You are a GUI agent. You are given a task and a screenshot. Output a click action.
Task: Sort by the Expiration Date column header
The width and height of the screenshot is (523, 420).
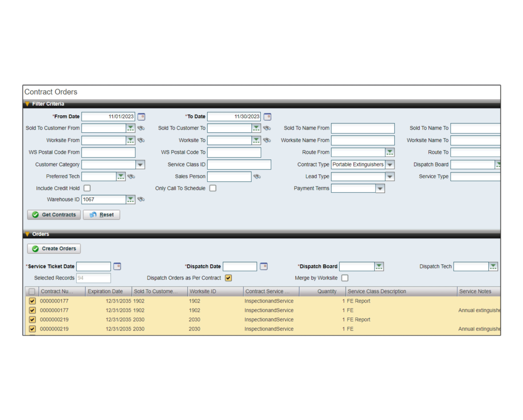pyautogui.click(x=105, y=291)
